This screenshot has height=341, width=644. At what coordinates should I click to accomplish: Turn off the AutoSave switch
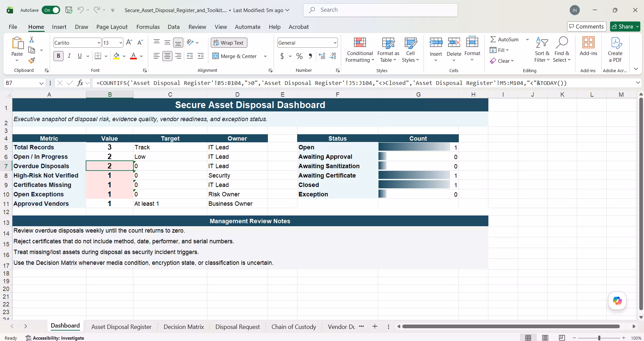tap(51, 10)
